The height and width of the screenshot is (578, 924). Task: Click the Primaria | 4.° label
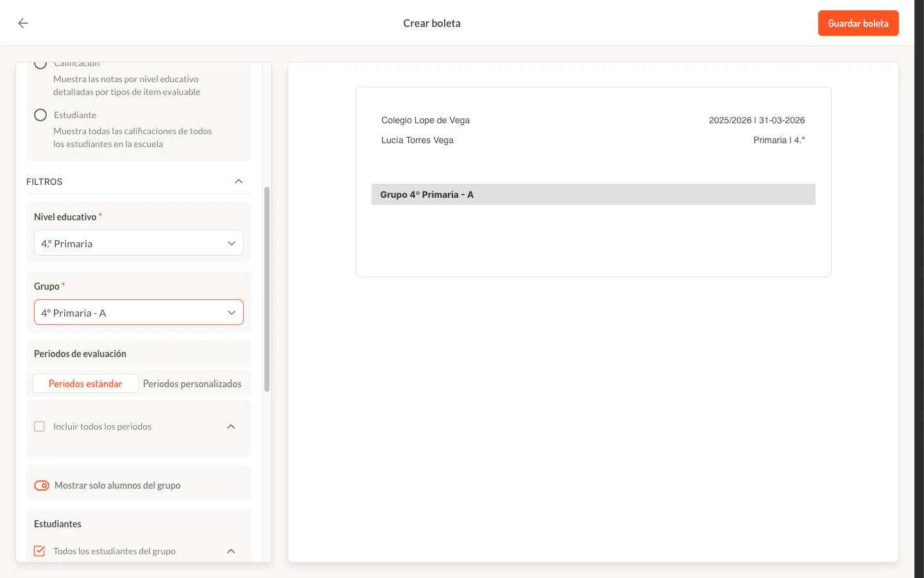(x=779, y=140)
